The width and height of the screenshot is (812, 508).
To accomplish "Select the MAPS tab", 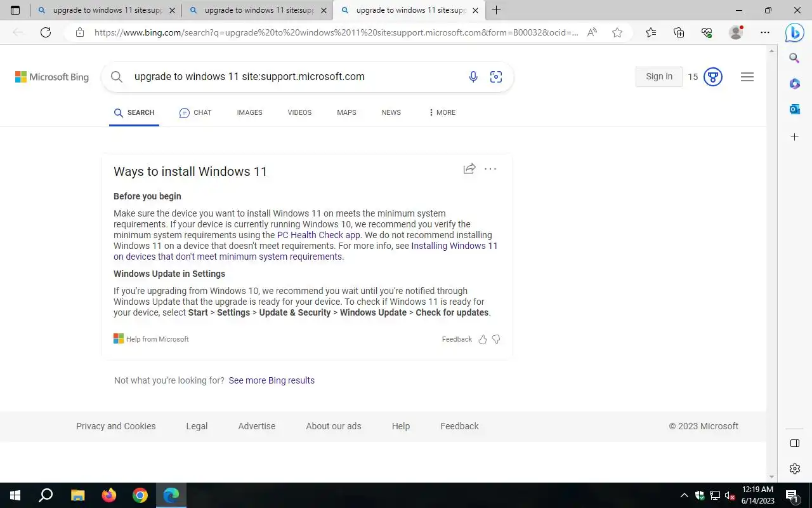I will click(346, 112).
